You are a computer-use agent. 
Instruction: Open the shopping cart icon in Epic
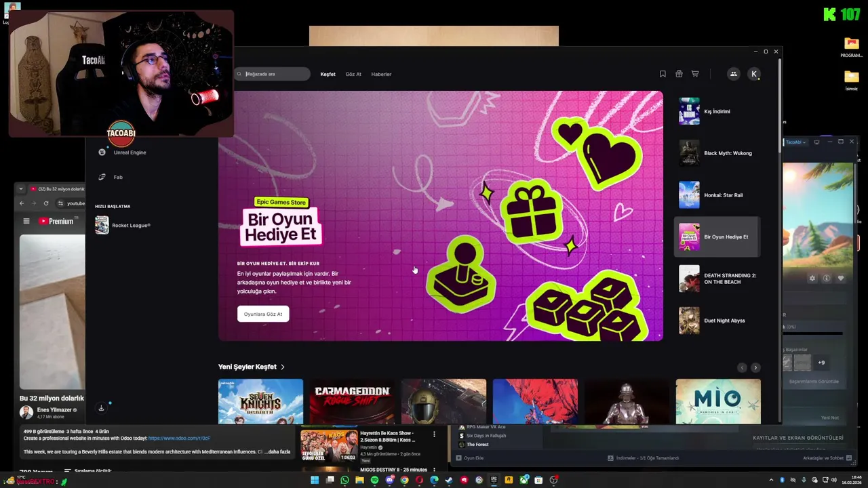(695, 74)
